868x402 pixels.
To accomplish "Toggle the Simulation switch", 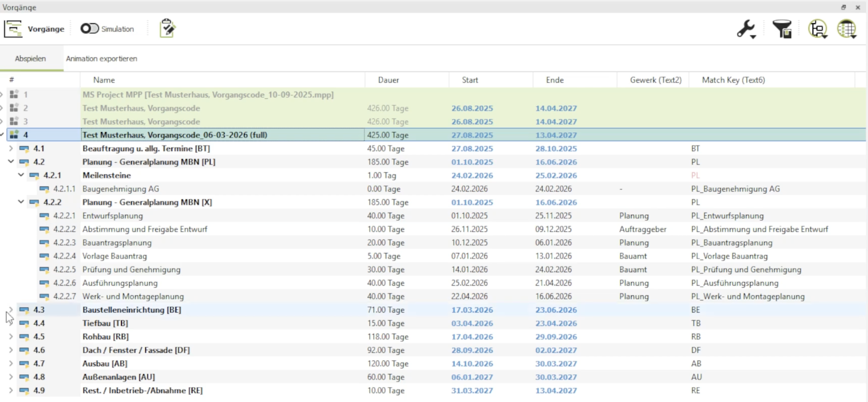I will point(90,29).
